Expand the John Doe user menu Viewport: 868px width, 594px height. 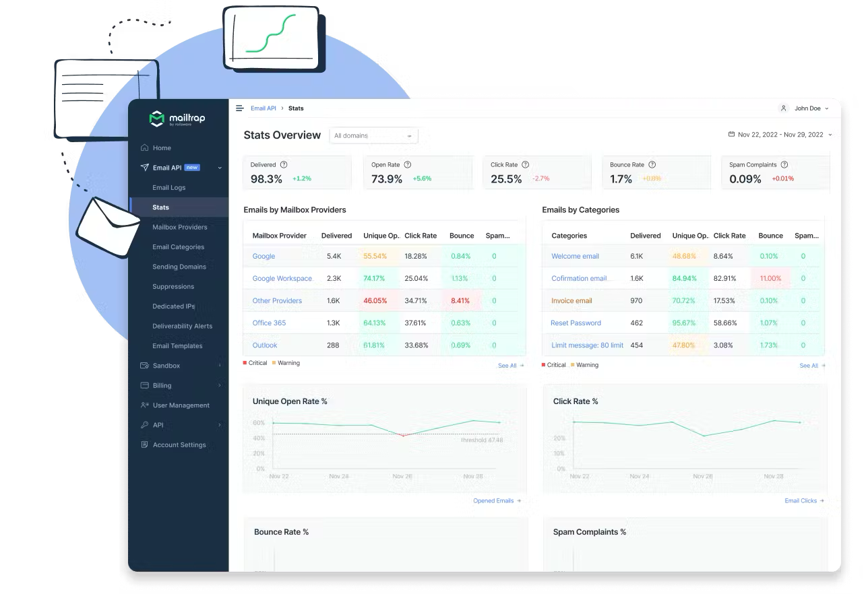point(803,108)
